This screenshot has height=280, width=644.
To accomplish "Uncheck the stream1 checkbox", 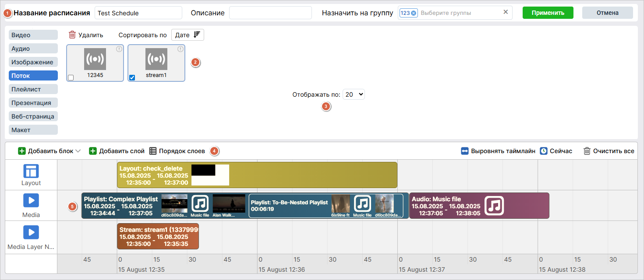I will point(132,77).
